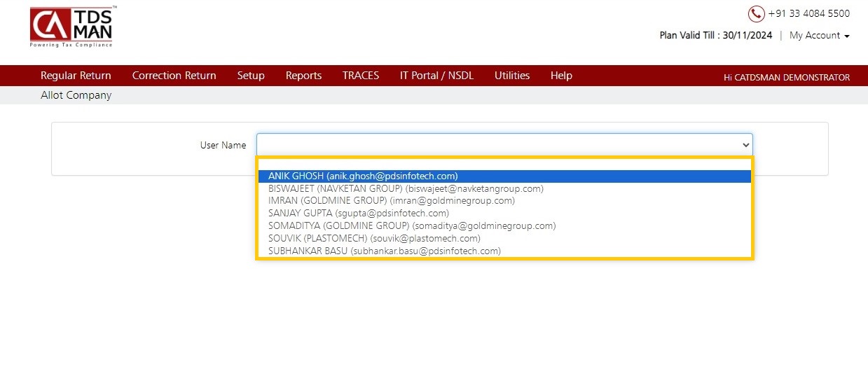Image resolution: width=868 pixels, height=369 pixels.
Task: Select SUBHANKAR BASU from the list
Action: coord(504,251)
